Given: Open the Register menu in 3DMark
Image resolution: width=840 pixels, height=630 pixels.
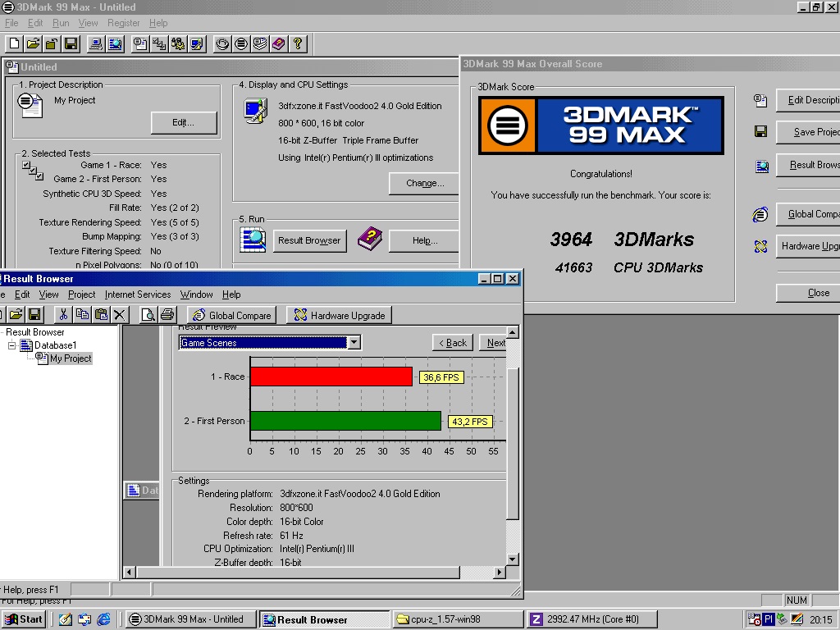Looking at the screenshot, I should tap(123, 23).
